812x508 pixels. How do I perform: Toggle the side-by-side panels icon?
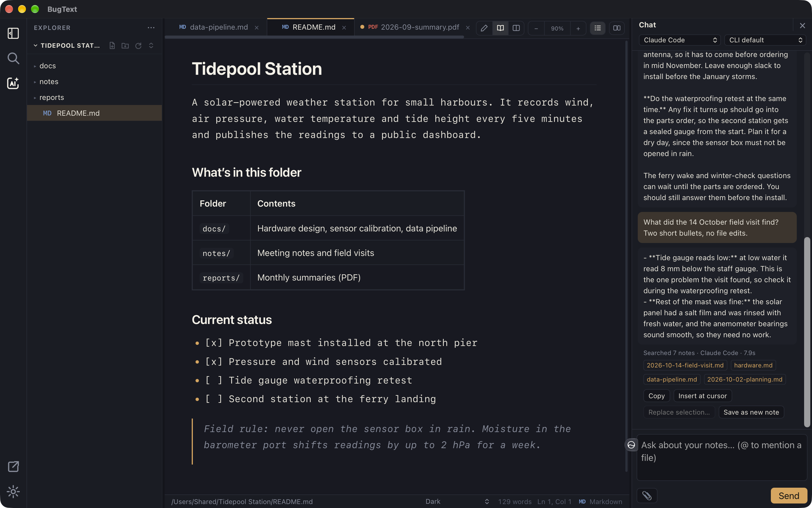pos(617,28)
